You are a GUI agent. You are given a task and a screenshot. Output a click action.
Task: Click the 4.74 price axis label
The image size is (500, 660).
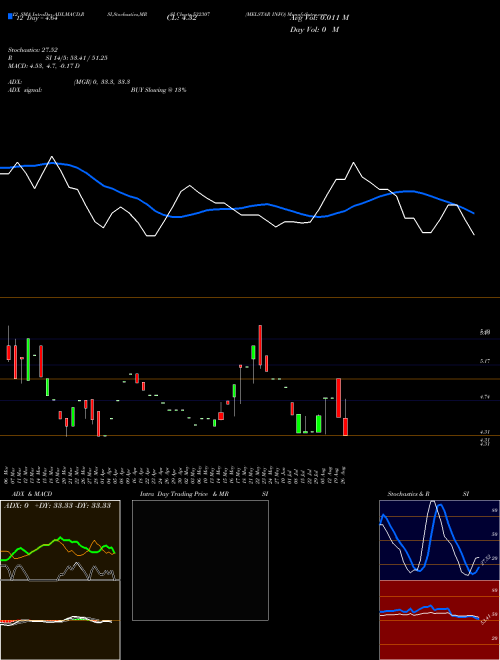coord(484,397)
